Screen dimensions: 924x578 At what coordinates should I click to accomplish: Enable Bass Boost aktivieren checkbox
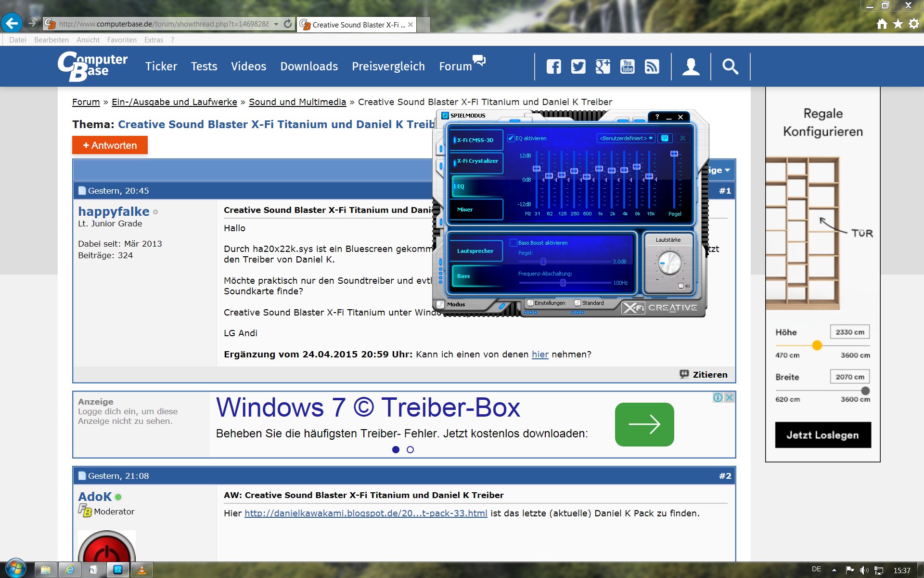[513, 243]
